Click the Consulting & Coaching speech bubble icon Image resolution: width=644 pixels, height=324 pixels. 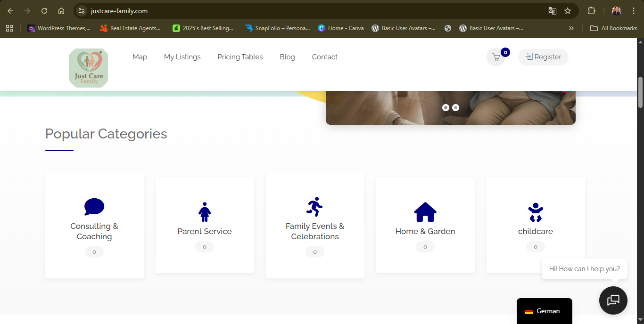(94, 206)
